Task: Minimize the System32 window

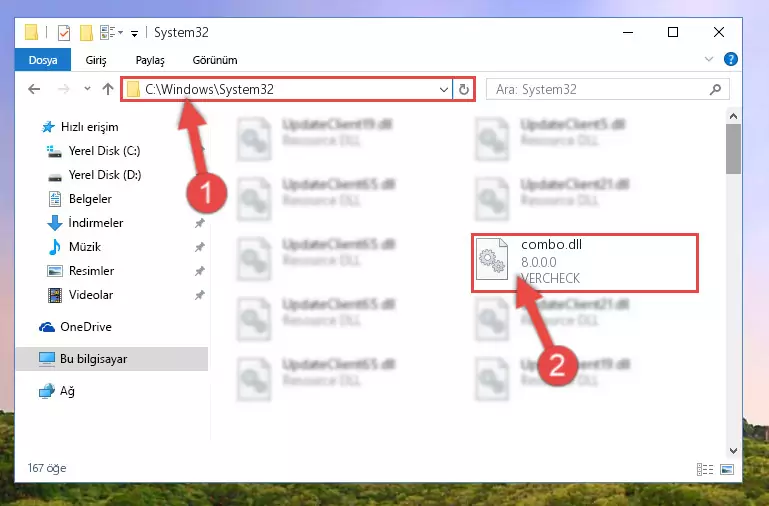Action: pyautogui.click(x=628, y=32)
